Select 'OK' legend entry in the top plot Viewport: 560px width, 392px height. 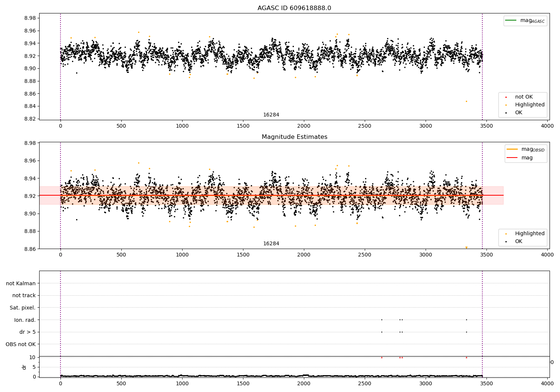click(x=519, y=113)
